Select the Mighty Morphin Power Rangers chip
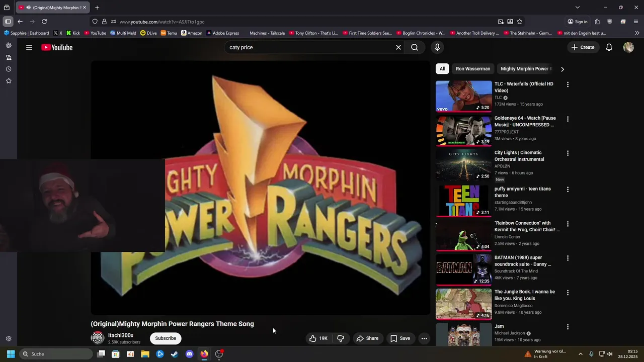Viewport: 644px width, 362px height. (x=526, y=69)
